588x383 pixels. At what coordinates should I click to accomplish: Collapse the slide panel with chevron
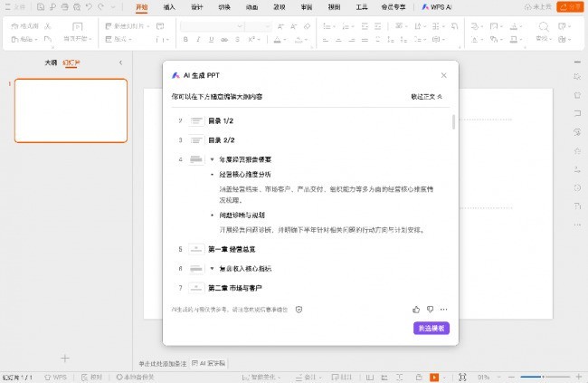120,62
